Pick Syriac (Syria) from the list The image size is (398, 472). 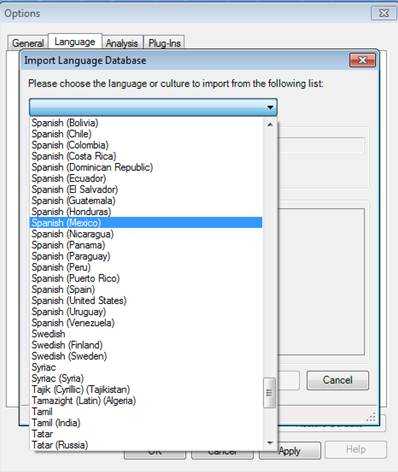[146, 378]
